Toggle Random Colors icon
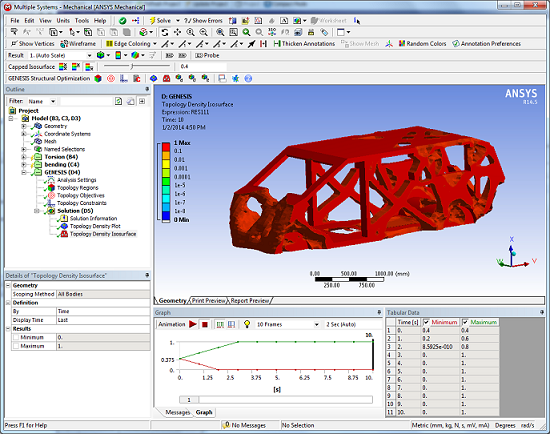The height and width of the screenshot is (434, 550). [402, 44]
